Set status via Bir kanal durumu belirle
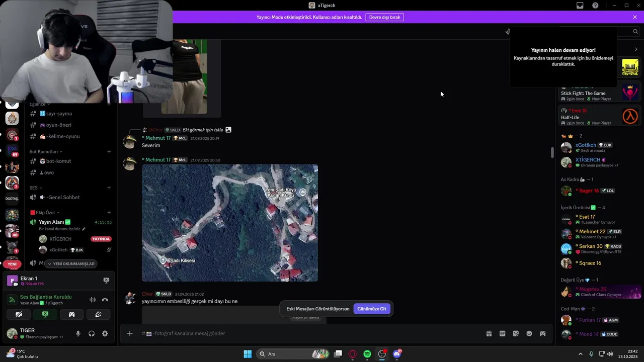Image resolution: width=644 pixels, height=362 pixels. (x=62, y=229)
